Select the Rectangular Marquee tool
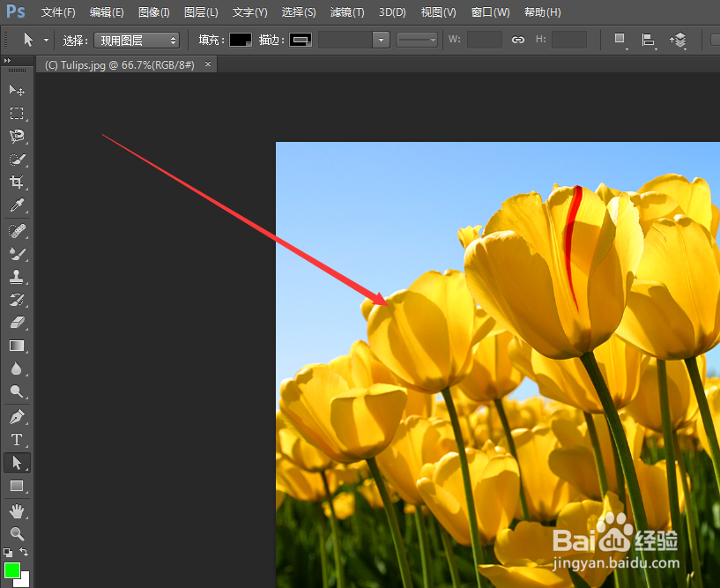The width and height of the screenshot is (720, 588). point(17,113)
